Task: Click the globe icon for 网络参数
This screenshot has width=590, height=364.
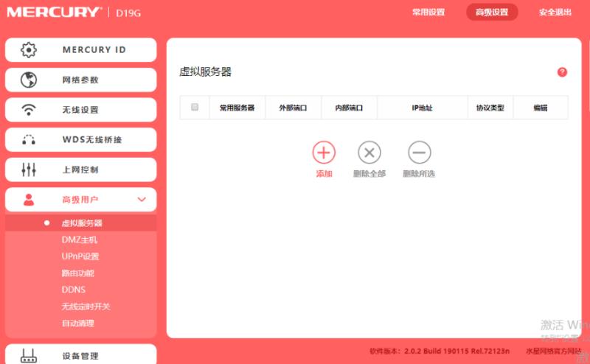Action: tap(29, 80)
